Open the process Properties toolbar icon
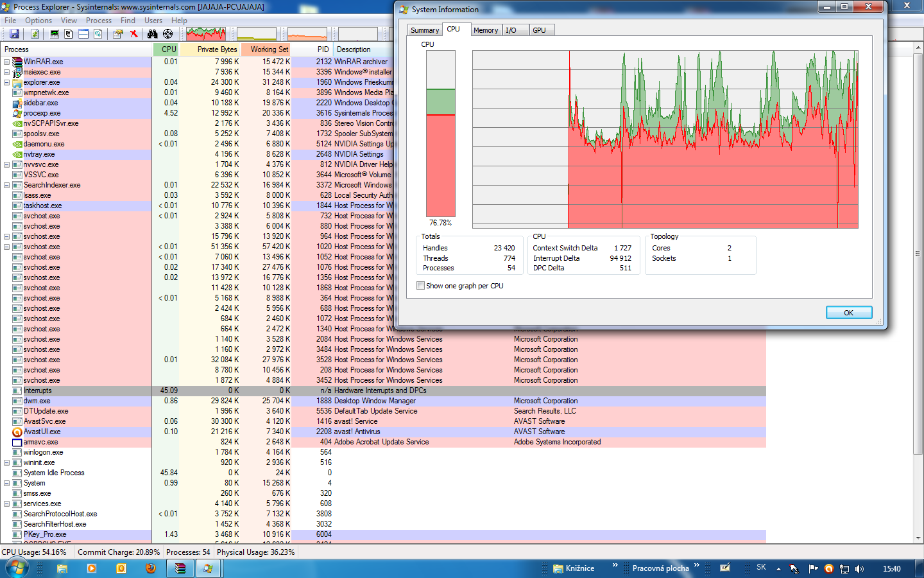This screenshot has height=578, width=924. (118, 34)
